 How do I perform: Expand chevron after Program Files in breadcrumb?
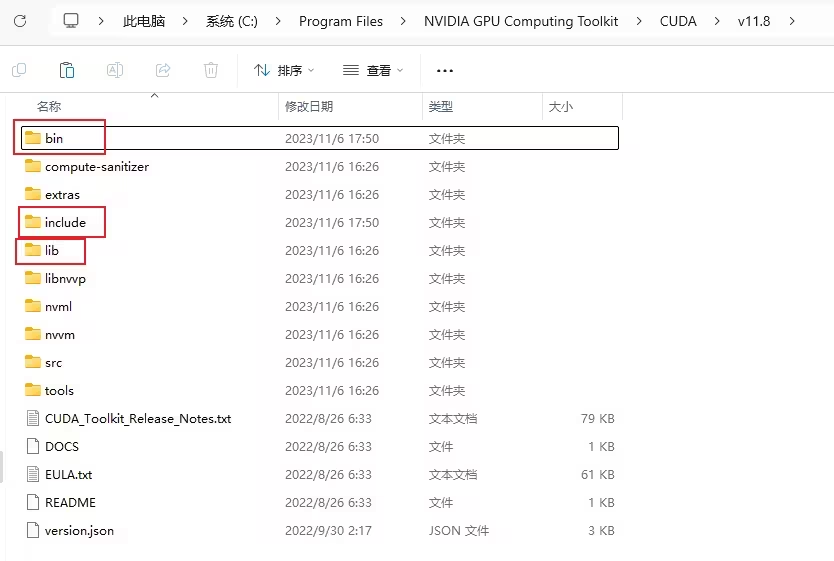pos(403,21)
